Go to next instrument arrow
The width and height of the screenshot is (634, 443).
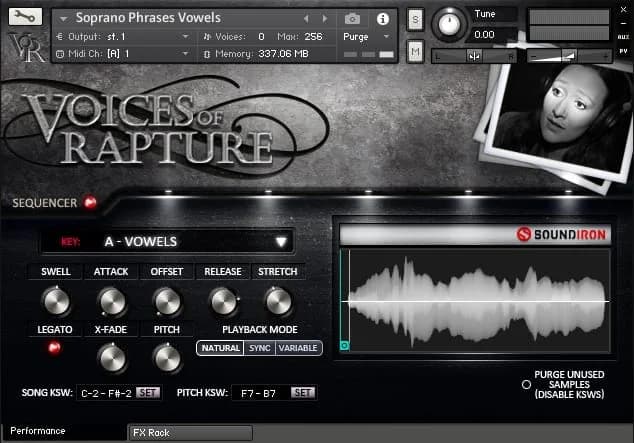coord(325,19)
